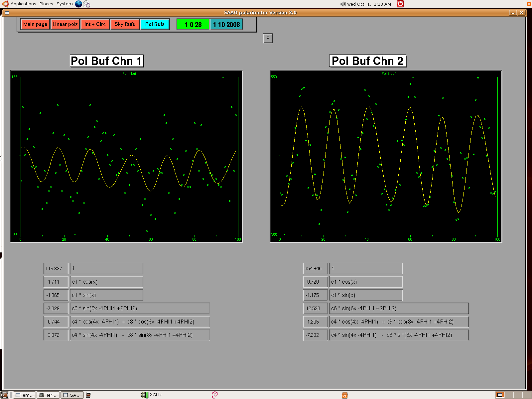Click the small P button

tap(268, 38)
